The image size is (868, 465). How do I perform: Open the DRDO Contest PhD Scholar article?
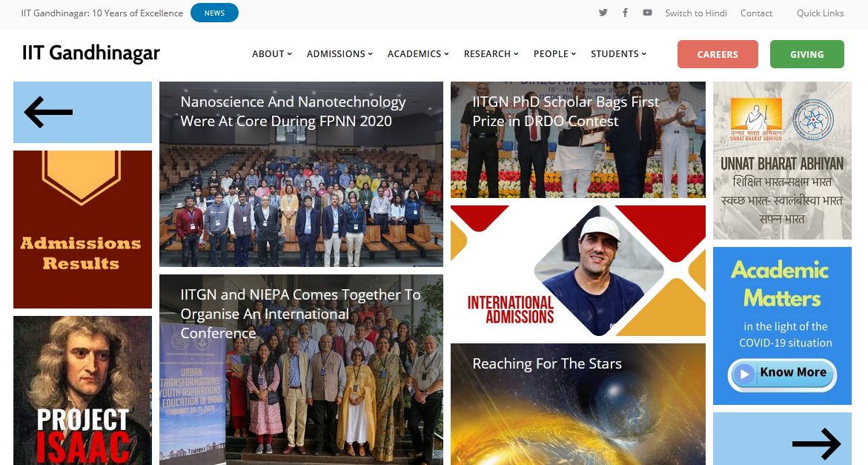point(578,139)
